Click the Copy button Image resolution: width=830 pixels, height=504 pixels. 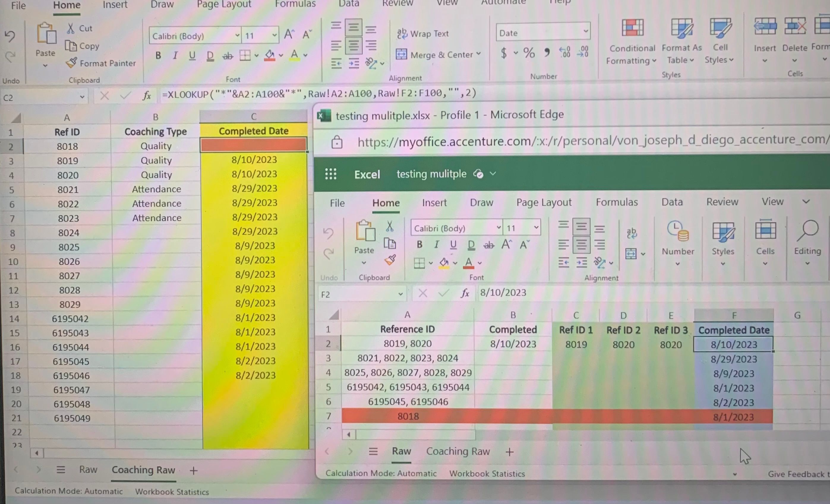(82, 46)
